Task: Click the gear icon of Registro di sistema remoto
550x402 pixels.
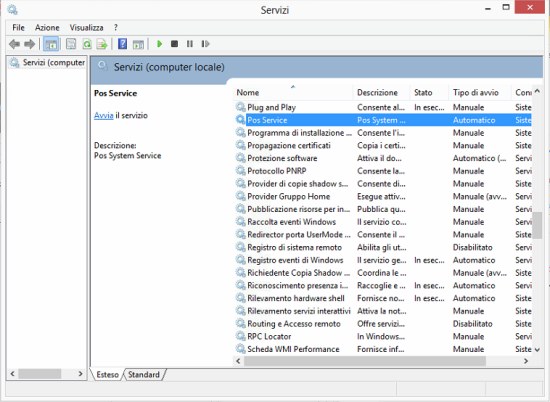Action: click(241, 247)
